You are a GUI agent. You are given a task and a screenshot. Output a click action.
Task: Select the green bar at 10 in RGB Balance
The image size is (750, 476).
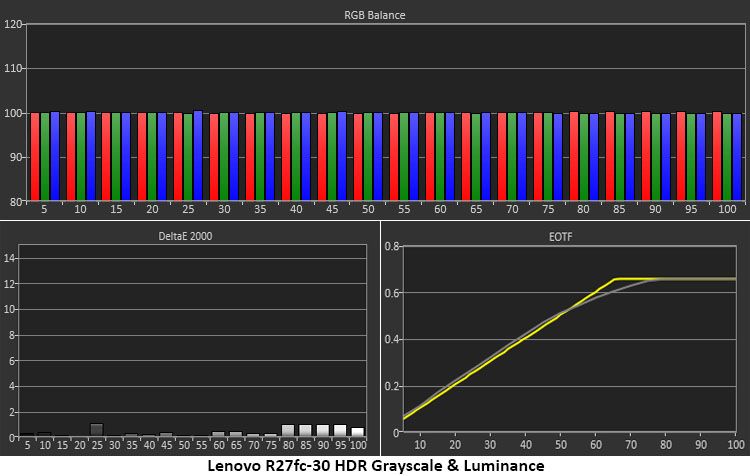coord(81,156)
